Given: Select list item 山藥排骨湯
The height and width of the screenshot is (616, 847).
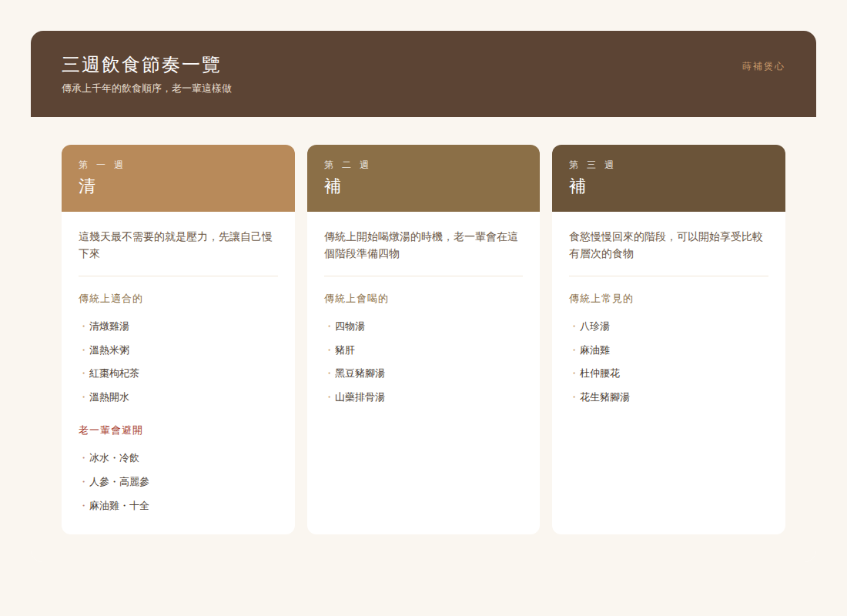Looking at the screenshot, I should 360,397.
